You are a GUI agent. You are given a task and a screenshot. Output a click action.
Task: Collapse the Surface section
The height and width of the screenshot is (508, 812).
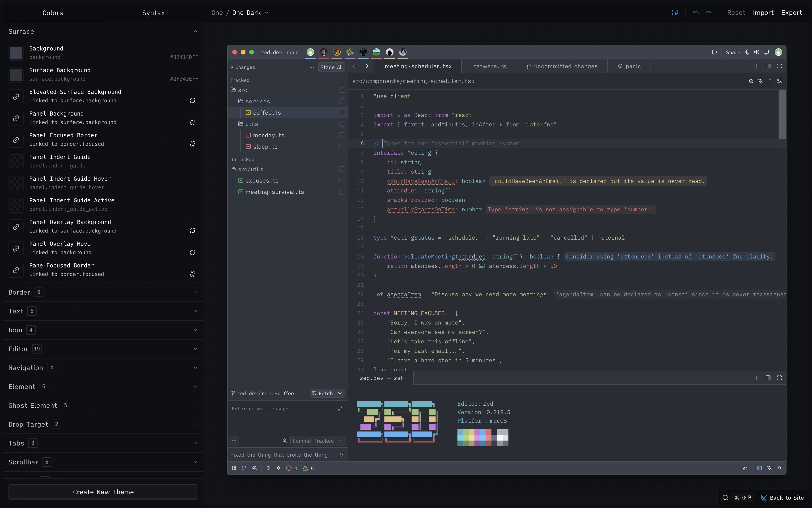(195, 31)
